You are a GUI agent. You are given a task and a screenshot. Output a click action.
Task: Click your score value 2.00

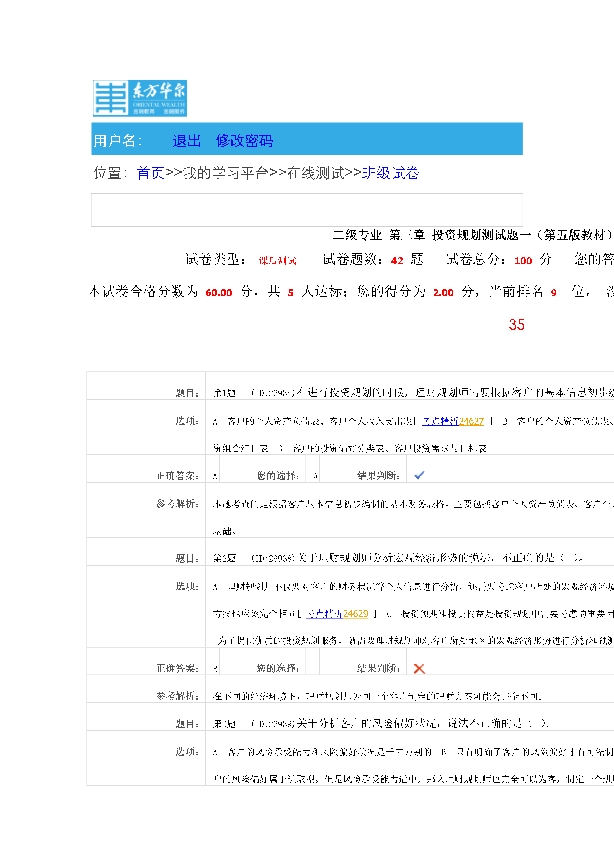pos(443,293)
